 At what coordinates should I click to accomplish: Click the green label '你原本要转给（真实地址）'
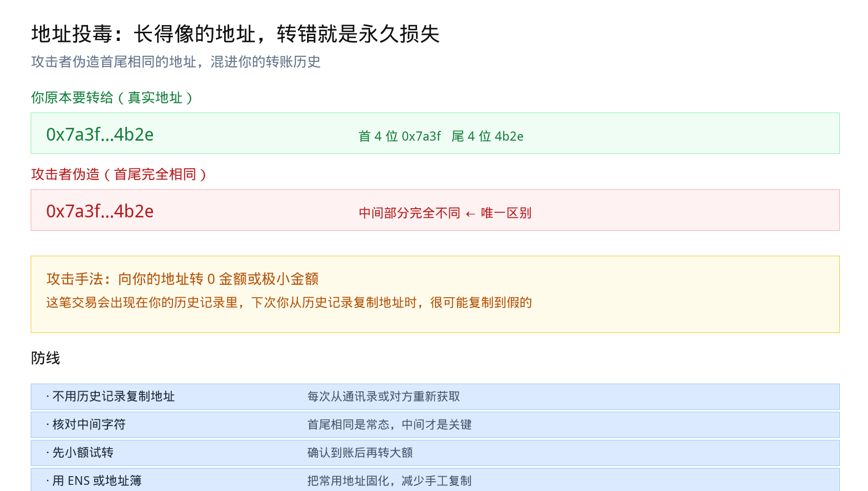(x=113, y=98)
